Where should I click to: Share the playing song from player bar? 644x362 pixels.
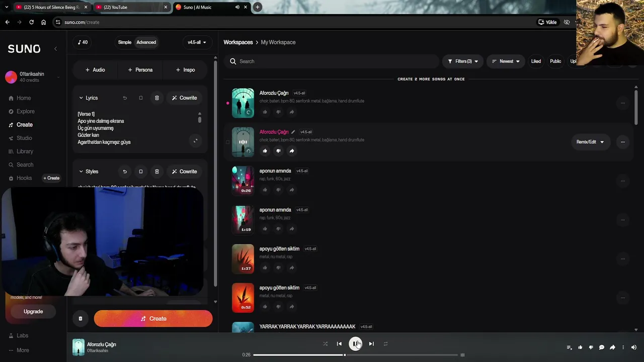tap(612, 347)
